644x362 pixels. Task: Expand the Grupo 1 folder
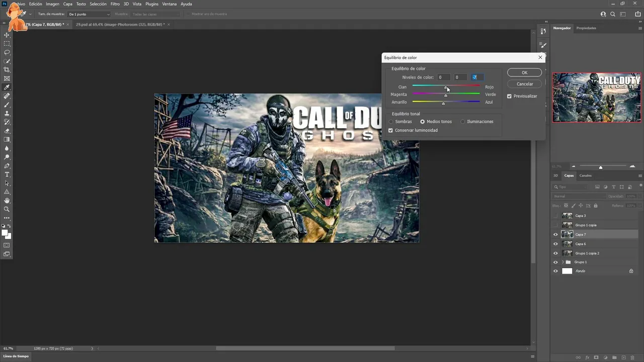562,262
